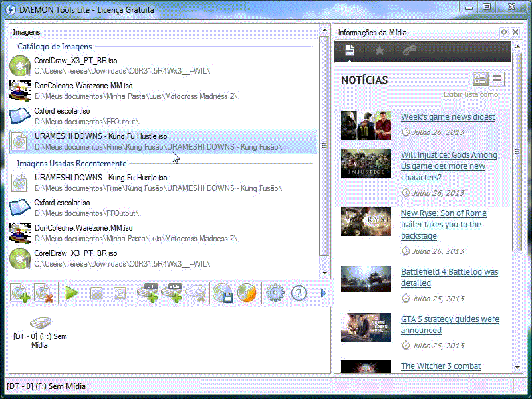Image resolution: width=532 pixels, height=399 pixels.
Task: Switch to the star favorites tab
Action: (379, 51)
